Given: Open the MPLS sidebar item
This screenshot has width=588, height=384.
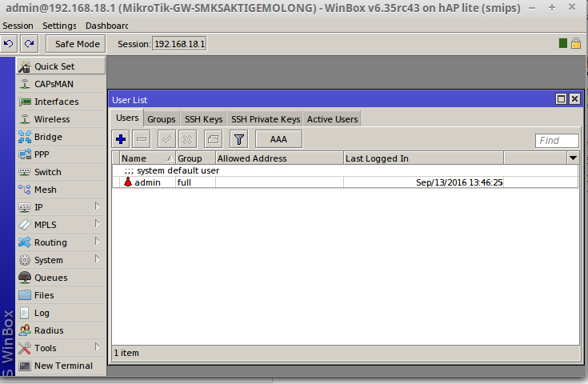Looking at the screenshot, I should (61, 225).
